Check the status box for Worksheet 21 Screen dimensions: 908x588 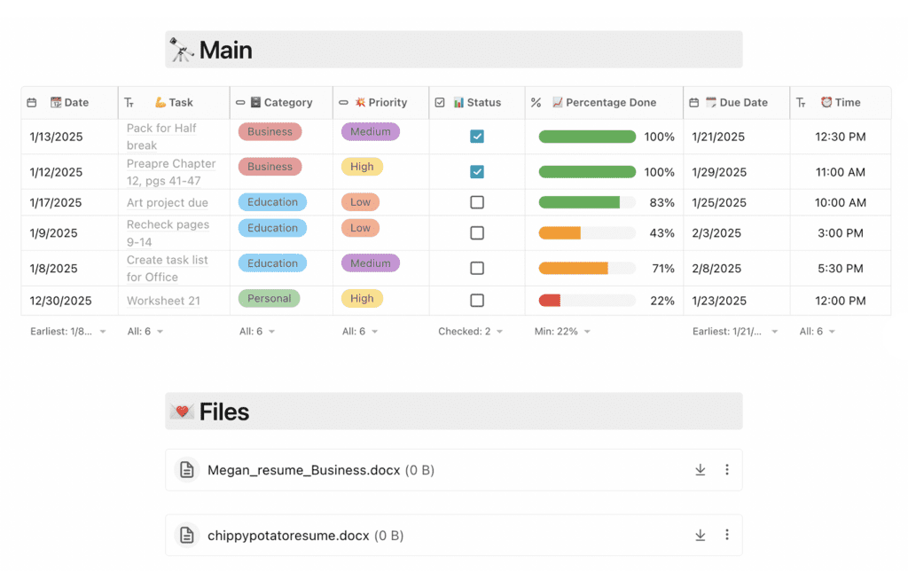(x=477, y=301)
